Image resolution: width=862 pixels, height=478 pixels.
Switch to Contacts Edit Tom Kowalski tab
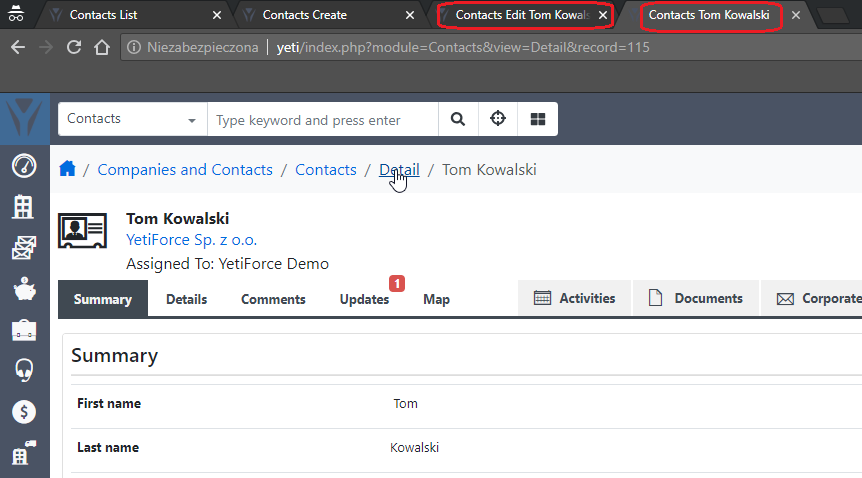coord(522,15)
